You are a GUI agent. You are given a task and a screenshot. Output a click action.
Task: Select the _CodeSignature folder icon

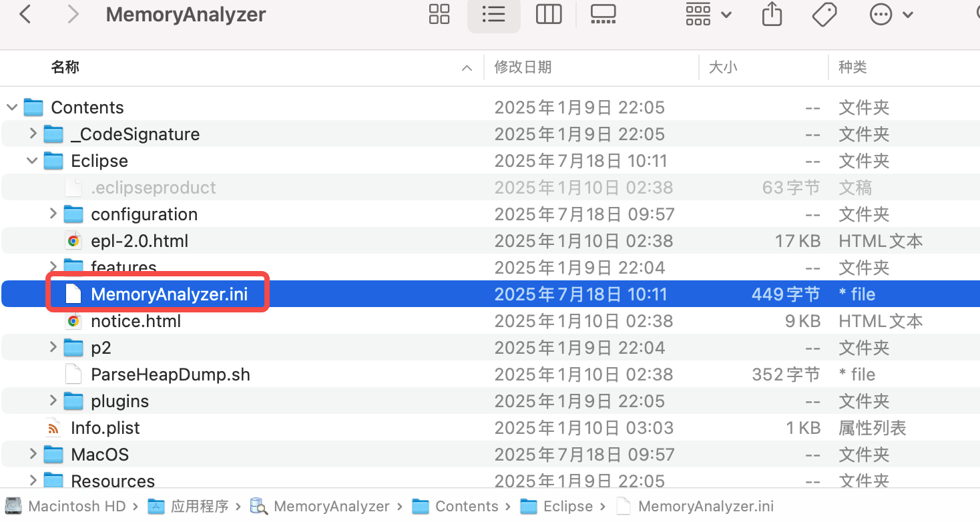53,134
